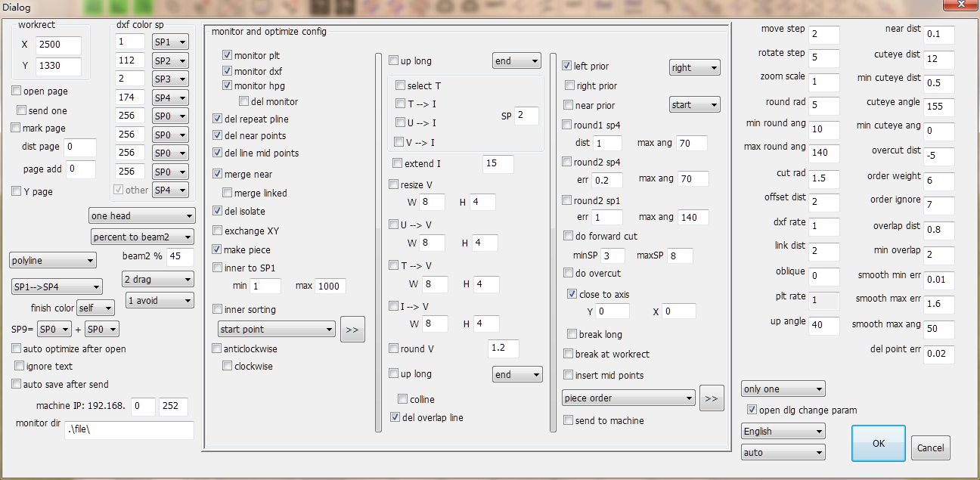Uncheck del overlap line option
Viewport: 980px width, 480px height.
point(395,417)
